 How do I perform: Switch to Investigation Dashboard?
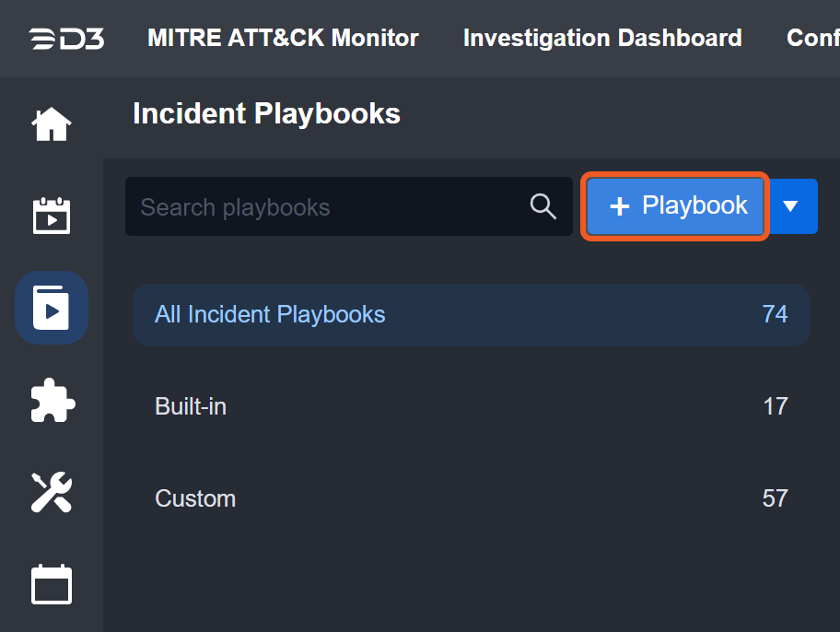602,38
